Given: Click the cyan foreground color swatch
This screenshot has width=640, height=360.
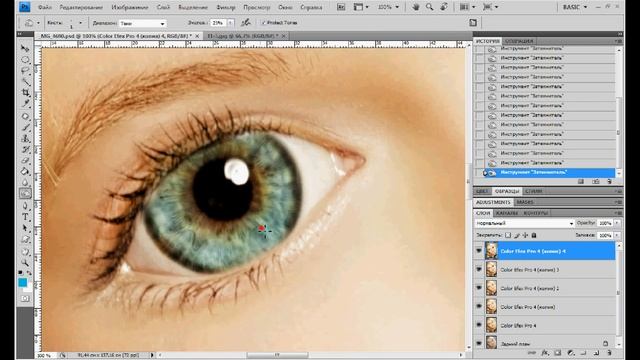Looking at the screenshot, I should pos(23,282).
